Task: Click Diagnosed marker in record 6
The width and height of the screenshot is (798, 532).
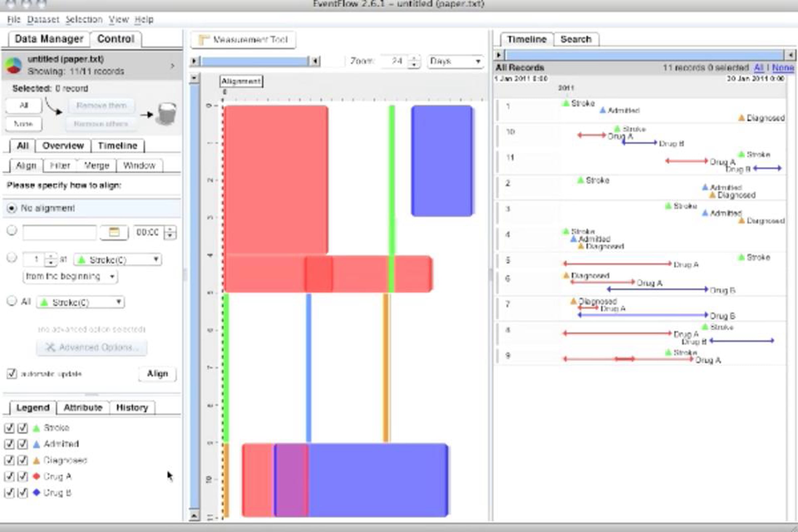Action: coord(566,276)
